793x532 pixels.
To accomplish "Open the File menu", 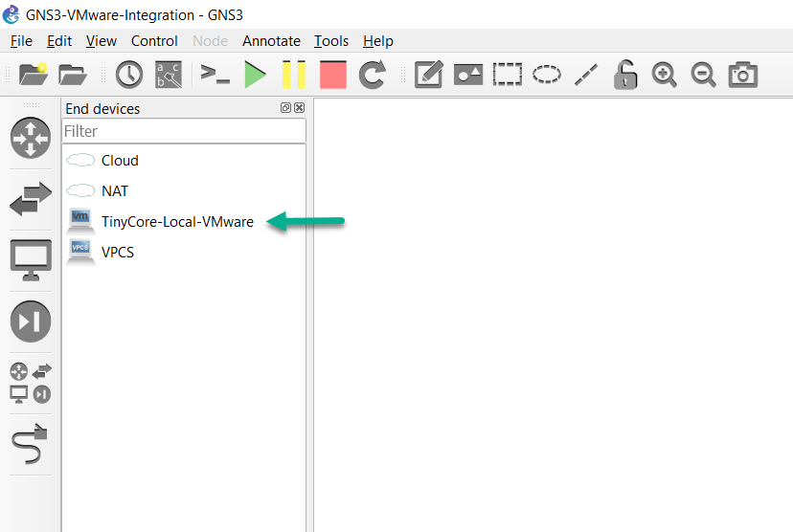I will click(21, 41).
